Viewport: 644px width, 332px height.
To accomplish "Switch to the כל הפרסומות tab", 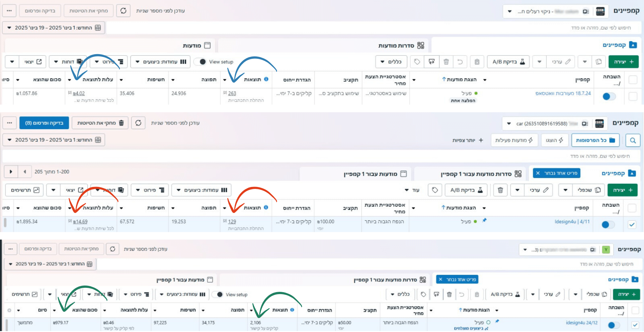I will click(x=595, y=140).
